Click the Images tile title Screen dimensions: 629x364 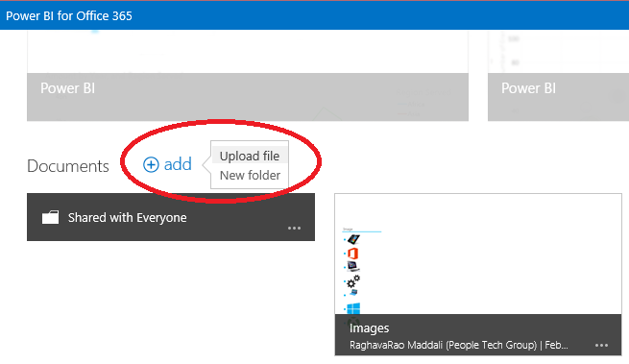point(369,328)
